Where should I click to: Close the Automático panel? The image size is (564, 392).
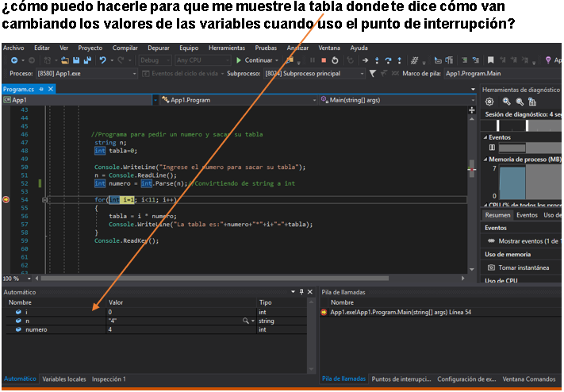[310, 292]
